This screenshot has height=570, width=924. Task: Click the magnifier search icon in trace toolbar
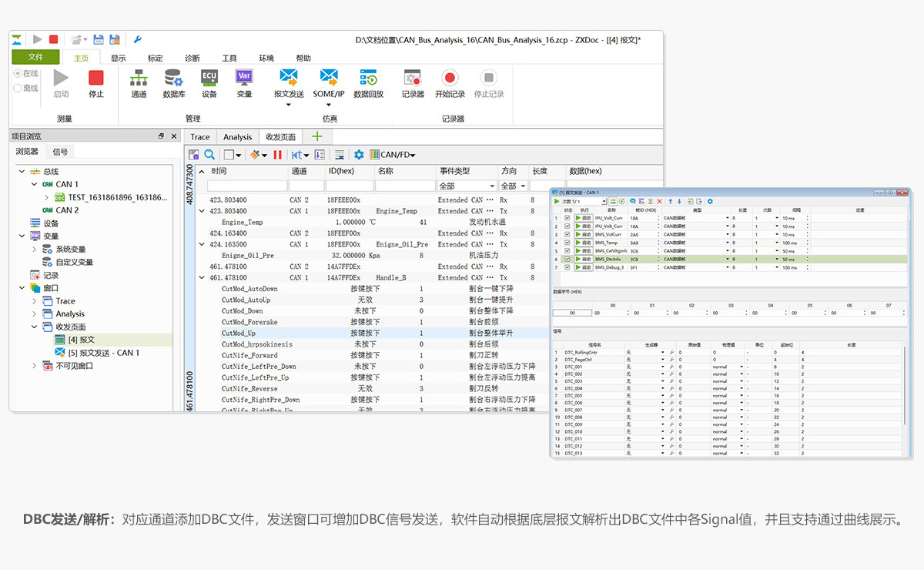pyautogui.click(x=209, y=155)
